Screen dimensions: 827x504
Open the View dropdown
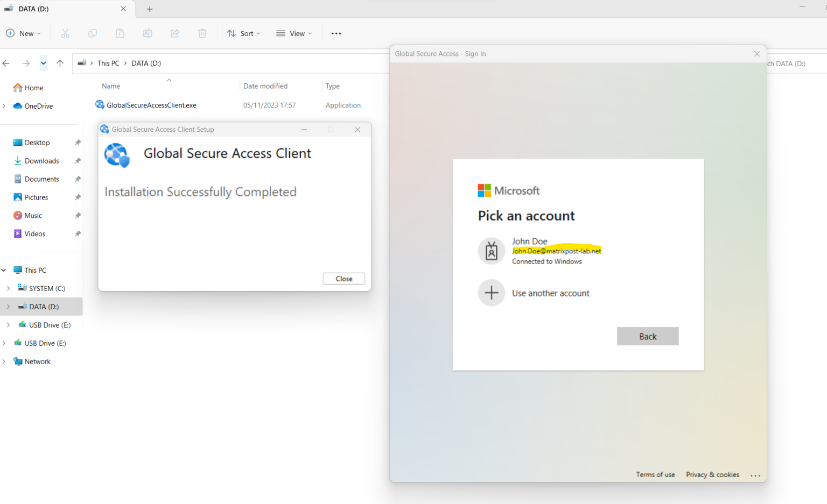(x=293, y=33)
